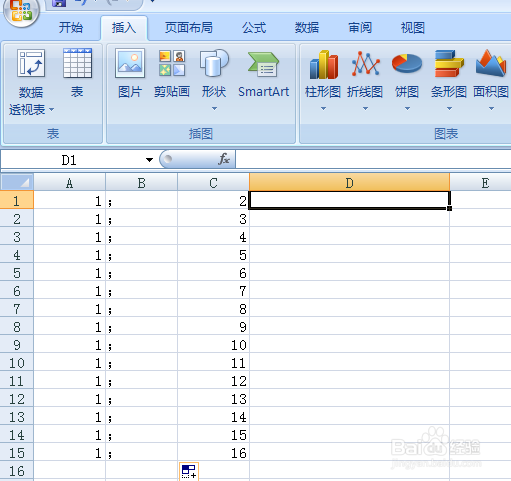Open the quick access toolbar customize arrow

click(152, 1)
